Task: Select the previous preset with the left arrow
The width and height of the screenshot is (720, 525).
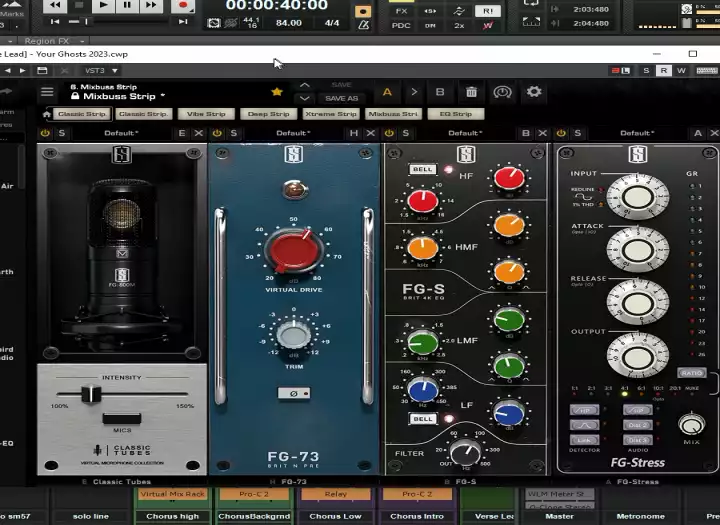Action: click(7, 70)
